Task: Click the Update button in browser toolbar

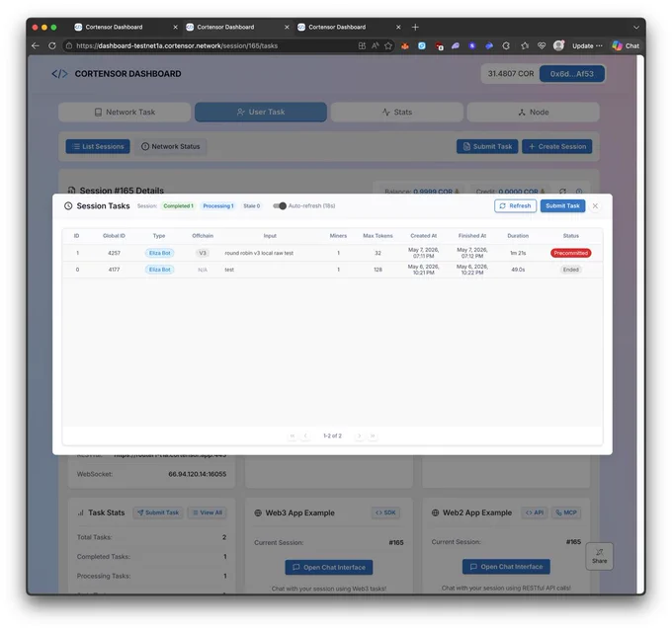Action: pos(587,45)
